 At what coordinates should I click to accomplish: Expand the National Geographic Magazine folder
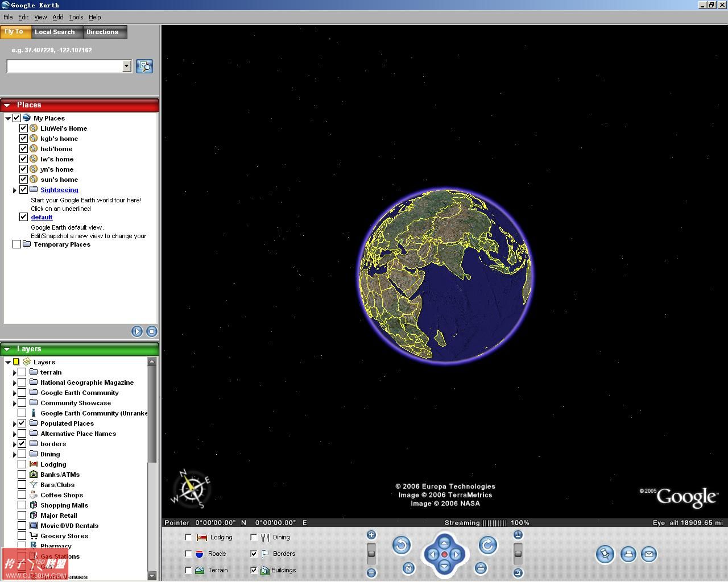[x=15, y=383]
